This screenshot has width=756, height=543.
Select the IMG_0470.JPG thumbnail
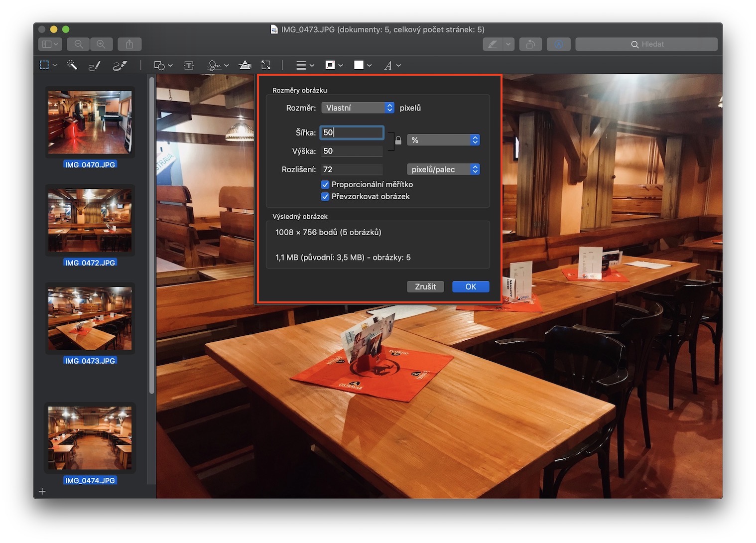pyautogui.click(x=90, y=123)
